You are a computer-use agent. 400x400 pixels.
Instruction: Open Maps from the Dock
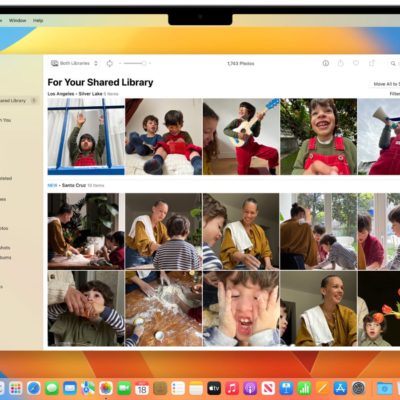click(x=88, y=388)
